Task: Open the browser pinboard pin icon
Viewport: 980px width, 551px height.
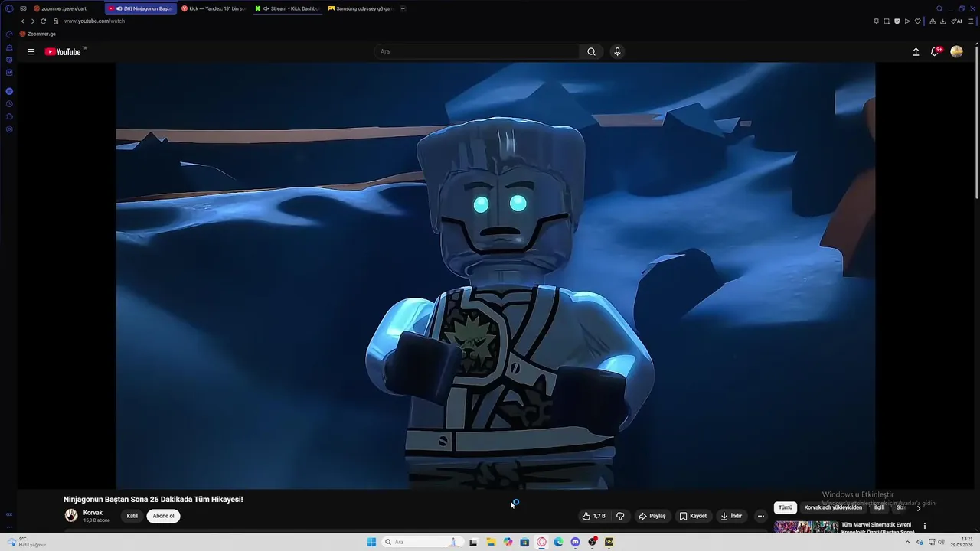Action: point(877,21)
